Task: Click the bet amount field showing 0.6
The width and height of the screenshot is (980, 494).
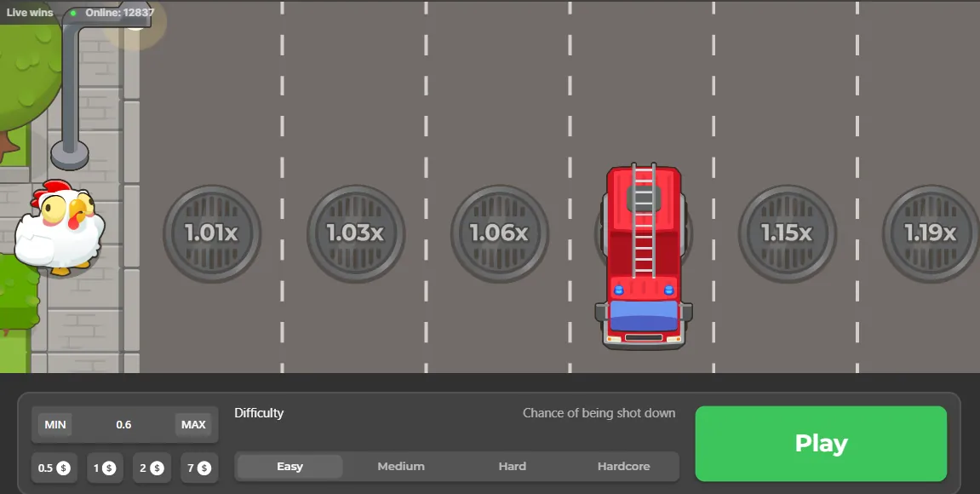Action: (124, 425)
